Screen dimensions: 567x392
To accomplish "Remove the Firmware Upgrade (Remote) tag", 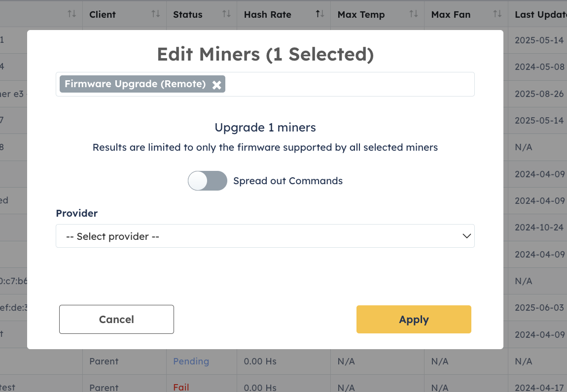I will (x=216, y=84).
